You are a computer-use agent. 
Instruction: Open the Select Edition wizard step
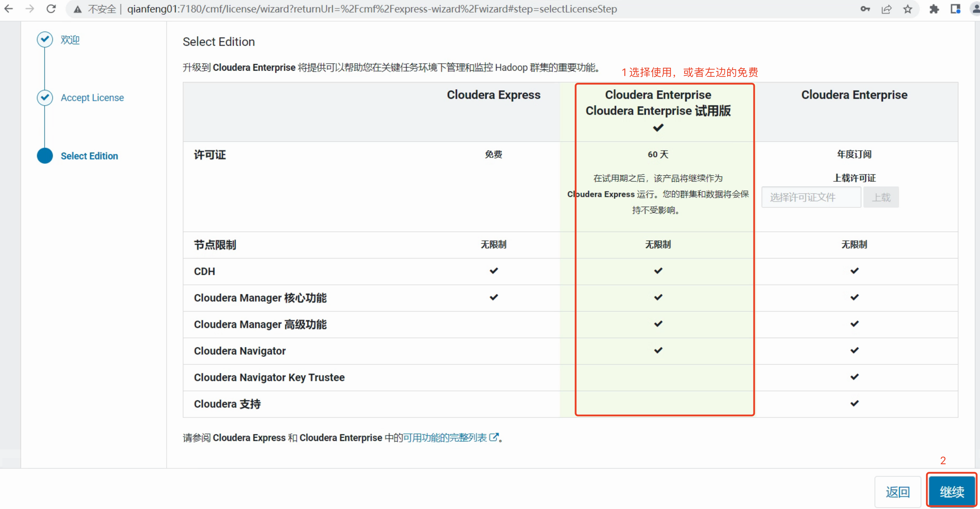point(89,156)
